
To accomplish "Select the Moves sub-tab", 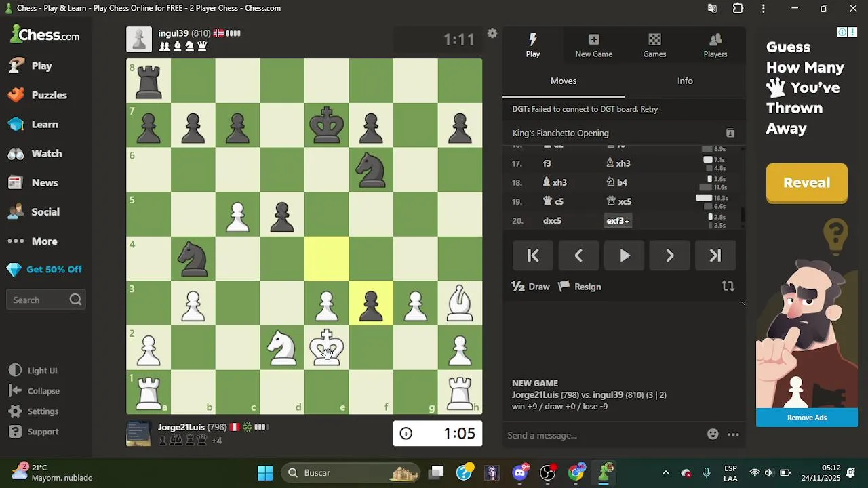I will pyautogui.click(x=564, y=81).
